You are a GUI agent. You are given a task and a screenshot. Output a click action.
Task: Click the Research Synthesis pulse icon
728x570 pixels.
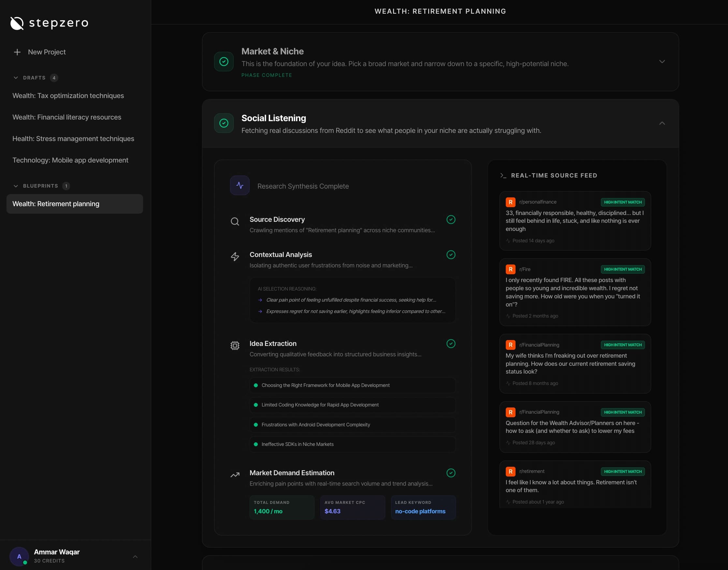pos(240,186)
